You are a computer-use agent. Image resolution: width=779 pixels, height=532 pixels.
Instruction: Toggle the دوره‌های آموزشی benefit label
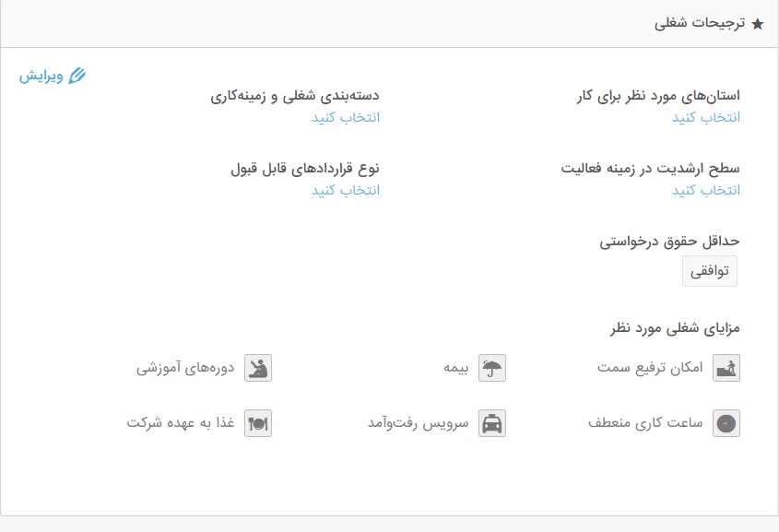pos(188,368)
